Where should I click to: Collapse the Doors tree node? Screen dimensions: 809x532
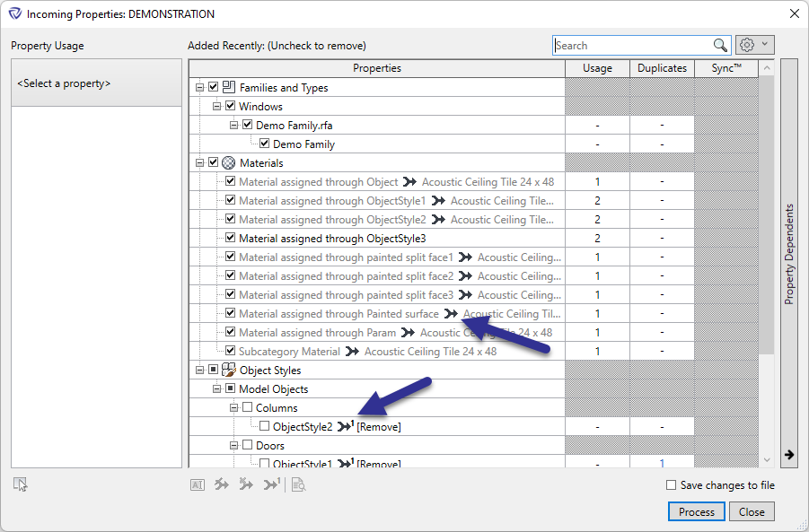[233, 445]
